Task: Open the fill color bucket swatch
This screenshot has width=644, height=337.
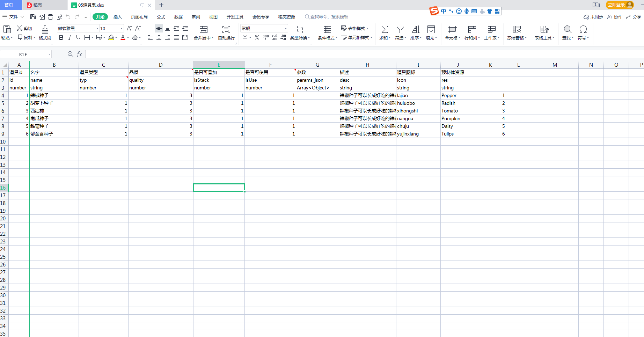Action: (x=111, y=37)
